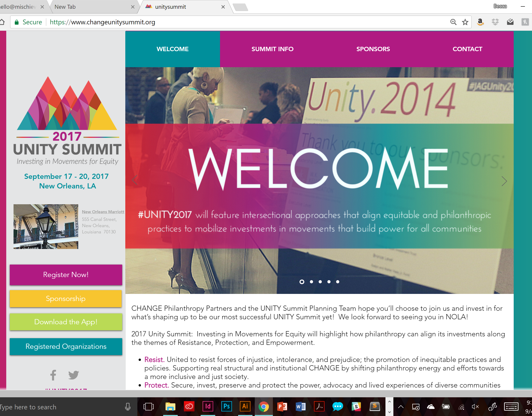Click the battery power tray icon

point(446,406)
